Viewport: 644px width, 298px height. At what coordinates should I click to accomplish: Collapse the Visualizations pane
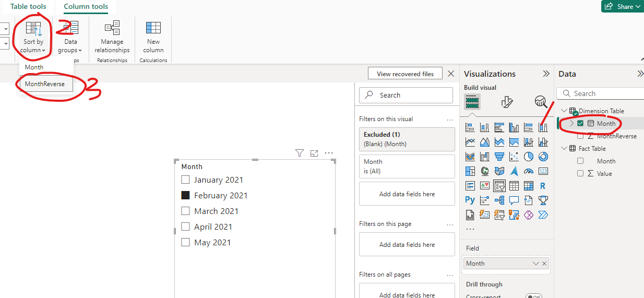click(546, 74)
